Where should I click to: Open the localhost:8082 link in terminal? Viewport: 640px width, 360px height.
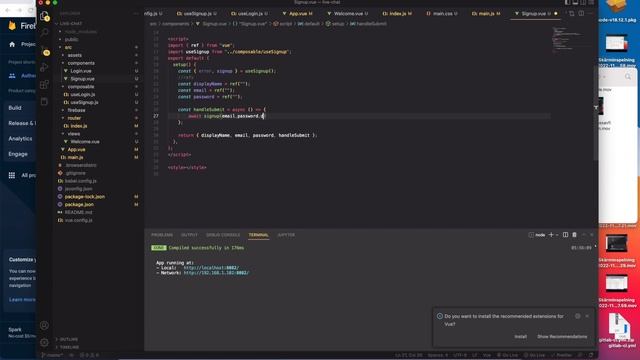tap(211, 268)
